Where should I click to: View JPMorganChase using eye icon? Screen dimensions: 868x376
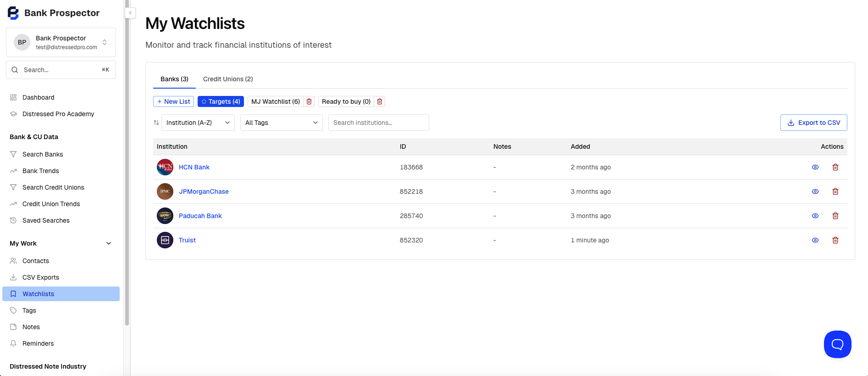(815, 191)
